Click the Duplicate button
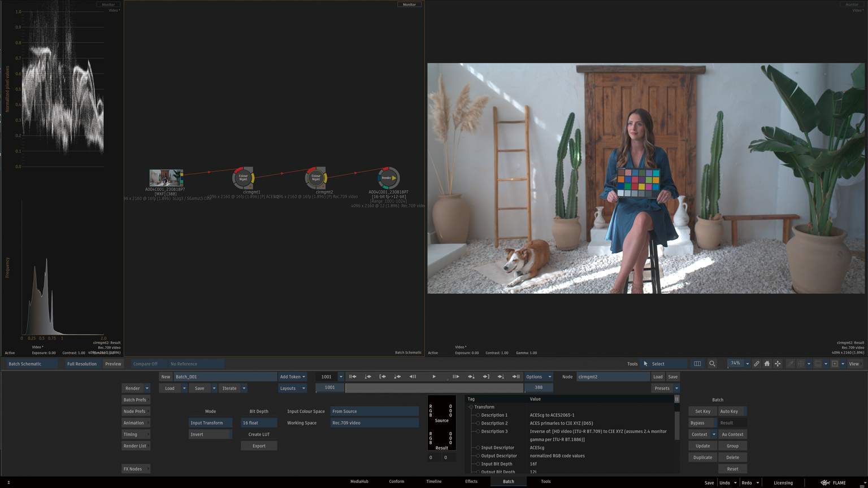The image size is (868, 488). click(702, 457)
